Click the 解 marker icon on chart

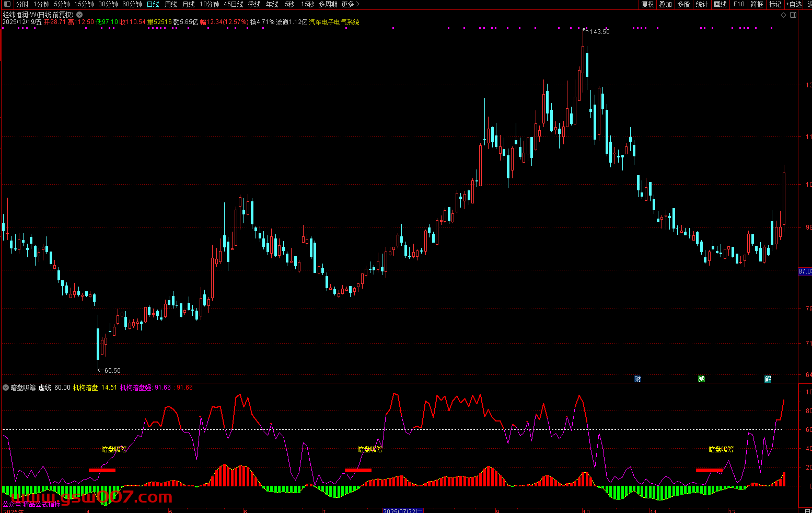(x=768, y=379)
